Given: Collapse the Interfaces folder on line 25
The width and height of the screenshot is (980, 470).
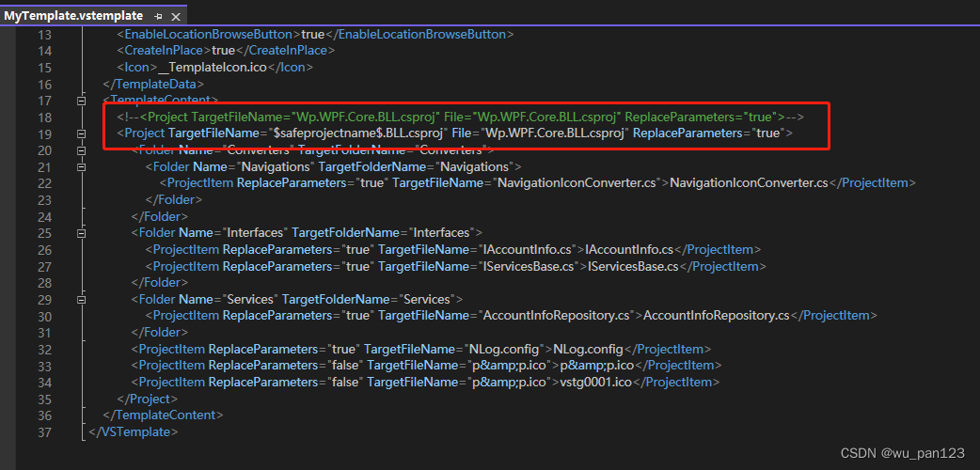Looking at the screenshot, I should tap(81, 232).
